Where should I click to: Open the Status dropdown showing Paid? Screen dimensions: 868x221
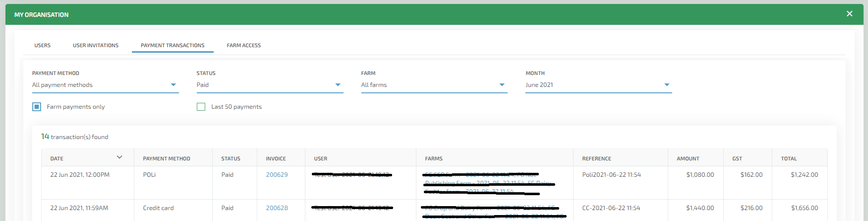(x=270, y=85)
